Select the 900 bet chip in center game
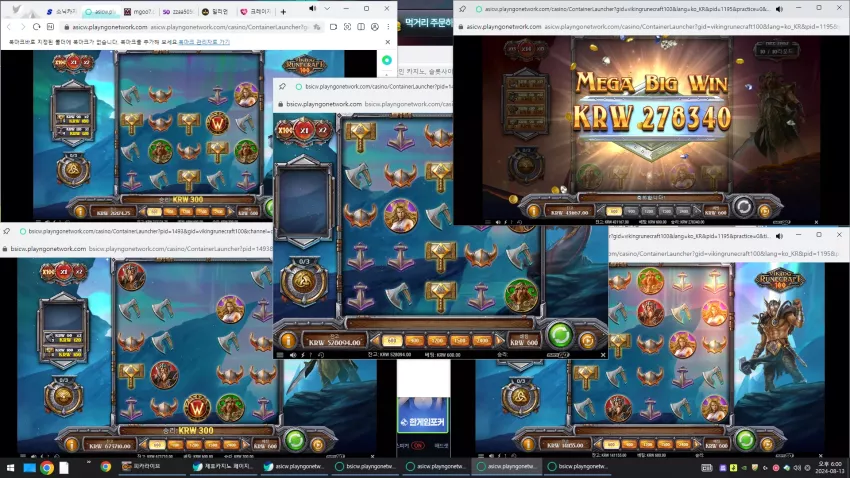Screen dimensions: 850x478 tap(415, 341)
